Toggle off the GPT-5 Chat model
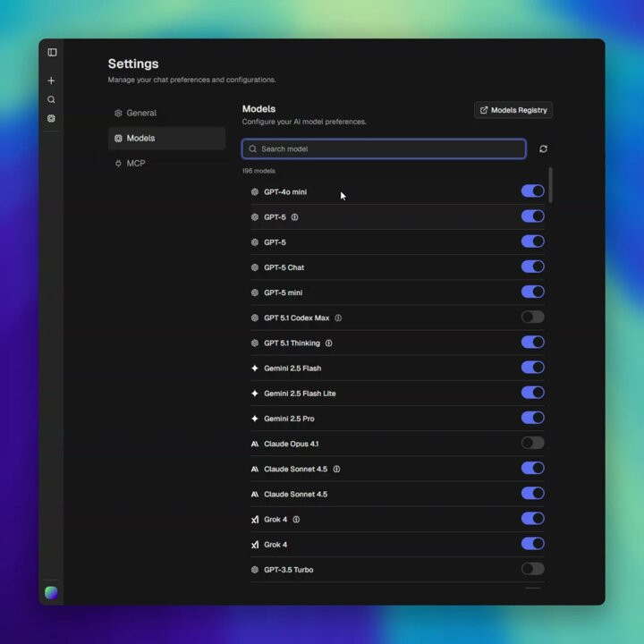Viewport: 644px width, 644px height. pyautogui.click(x=533, y=267)
